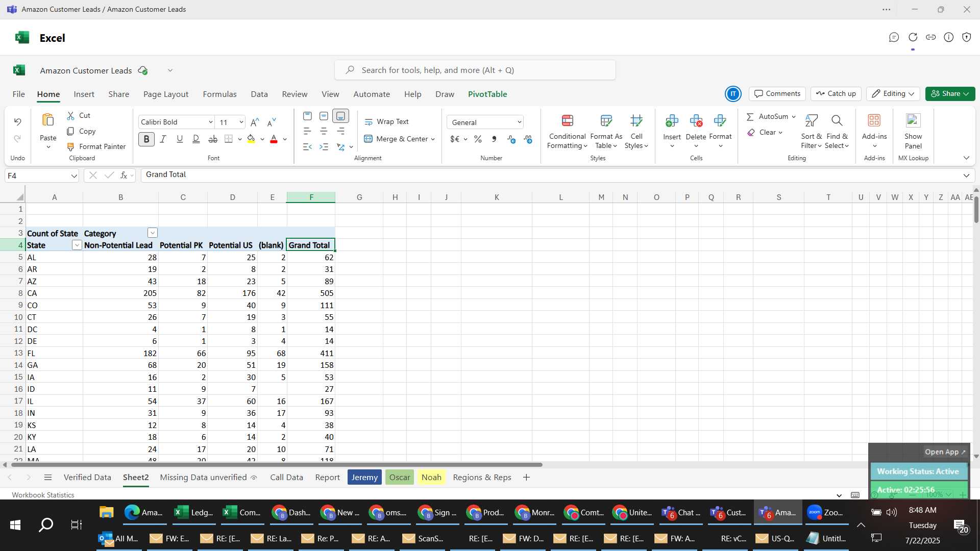Expand the formula bar chevron
980x551 pixels.
966,176
